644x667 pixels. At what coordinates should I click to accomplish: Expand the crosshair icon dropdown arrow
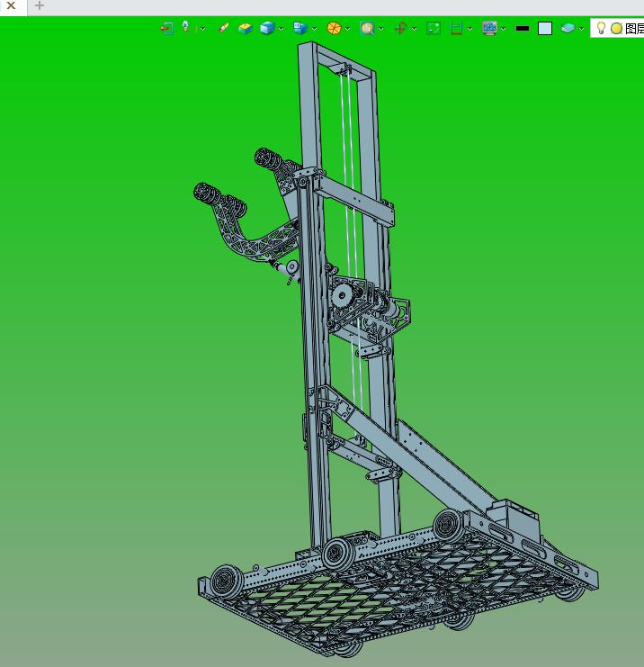tap(414, 29)
